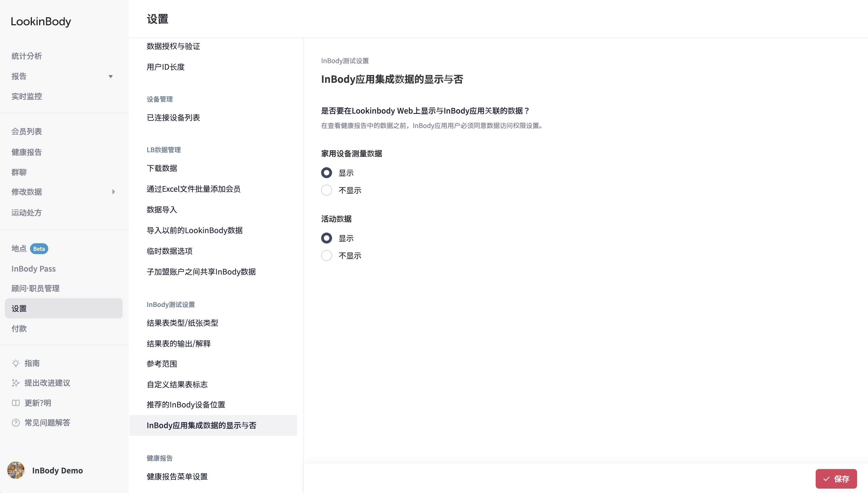Select 显示 under 活动数据
Image resolution: width=868 pixels, height=493 pixels.
coord(327,238)
